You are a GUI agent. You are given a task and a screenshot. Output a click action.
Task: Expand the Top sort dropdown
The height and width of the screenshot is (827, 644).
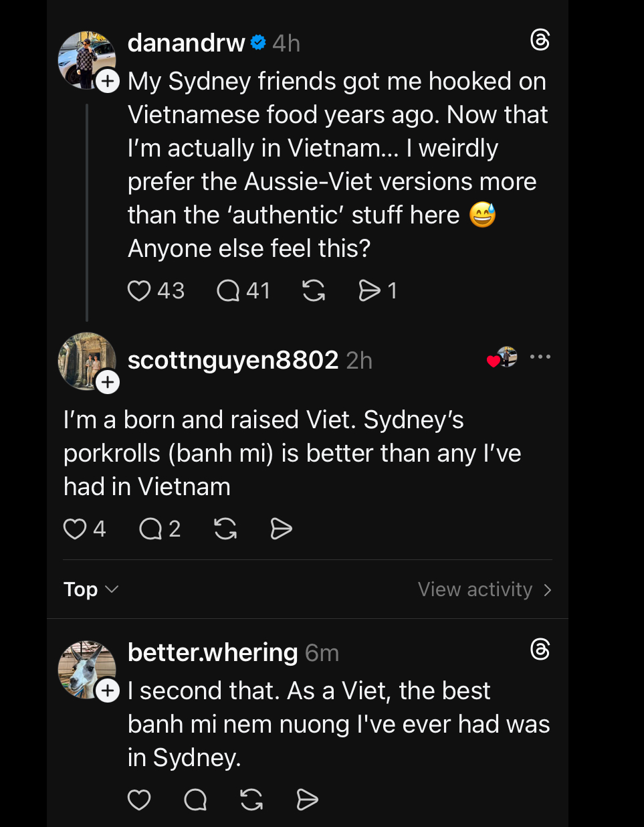91,589
